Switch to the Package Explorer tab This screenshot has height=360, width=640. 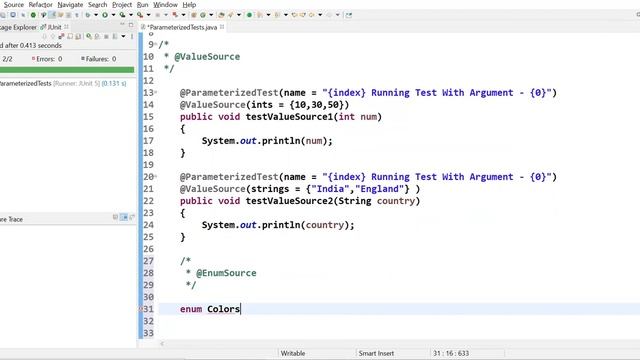18,27
